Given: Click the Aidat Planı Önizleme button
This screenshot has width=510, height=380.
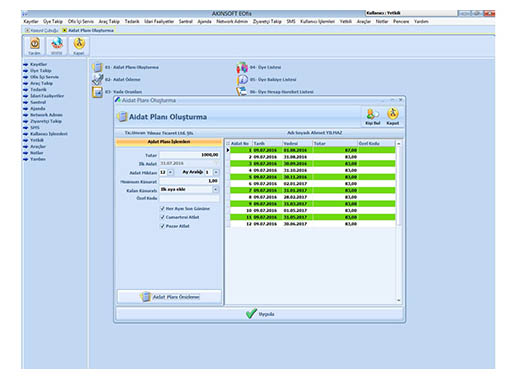Looking at the screenshot, I should click(169, 297).
